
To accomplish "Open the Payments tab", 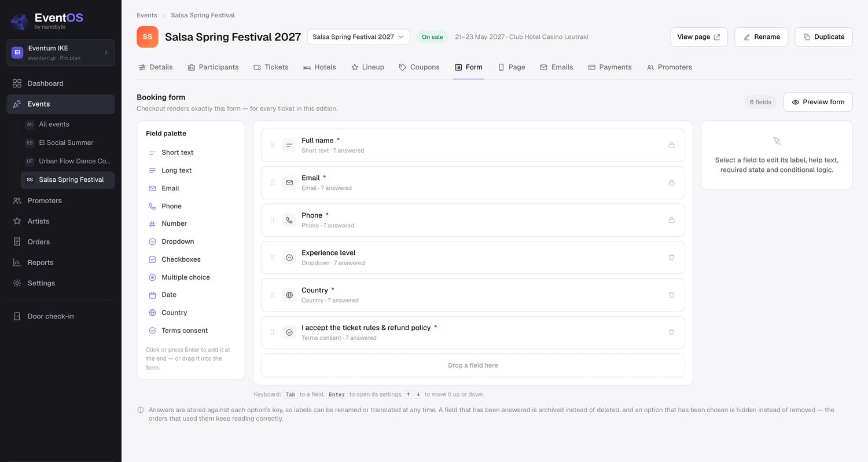I will [609, 67].
